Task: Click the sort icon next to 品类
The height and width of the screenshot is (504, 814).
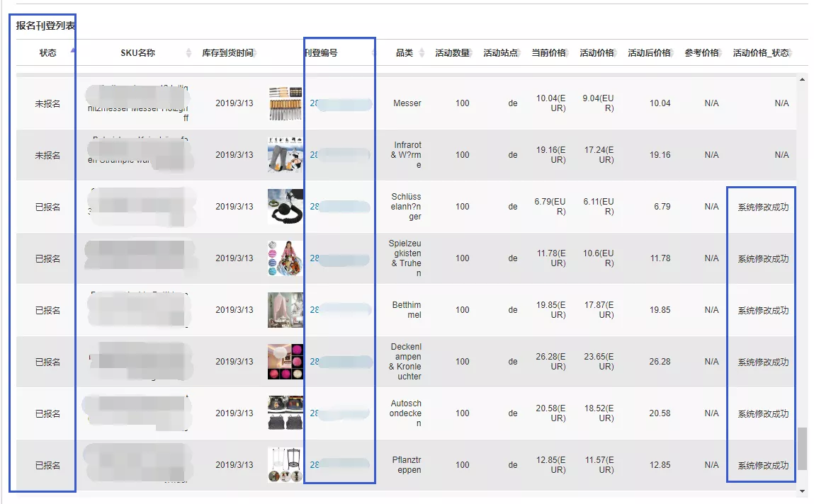Action: click(422, 53)
